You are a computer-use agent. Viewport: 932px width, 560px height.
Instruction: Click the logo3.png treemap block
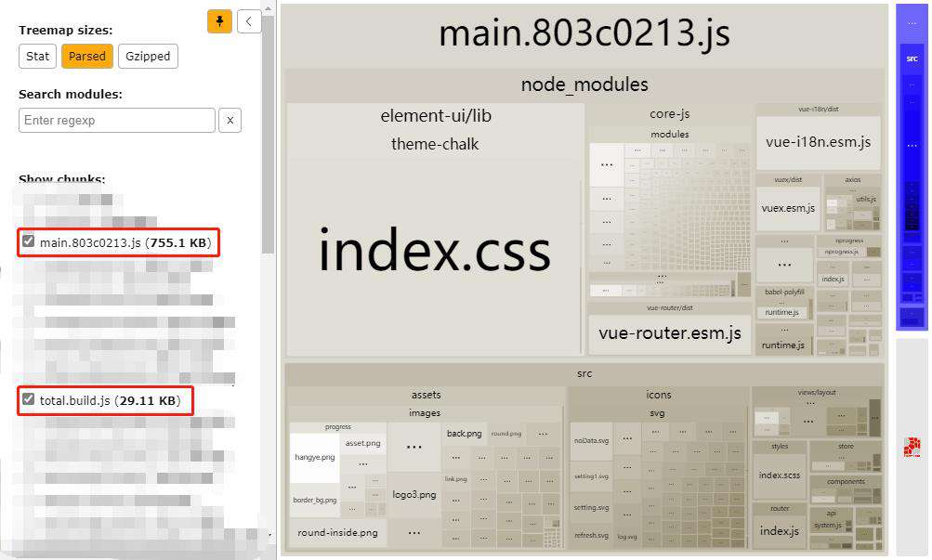414,495
